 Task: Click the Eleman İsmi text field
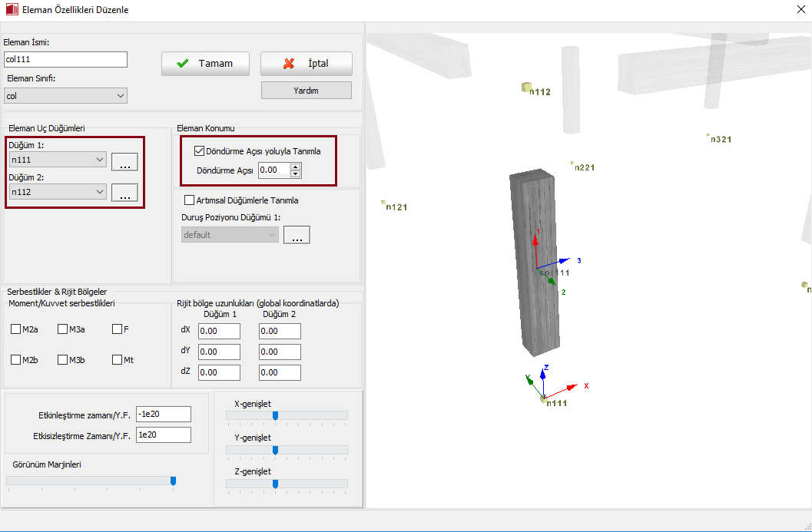point(65,60)
